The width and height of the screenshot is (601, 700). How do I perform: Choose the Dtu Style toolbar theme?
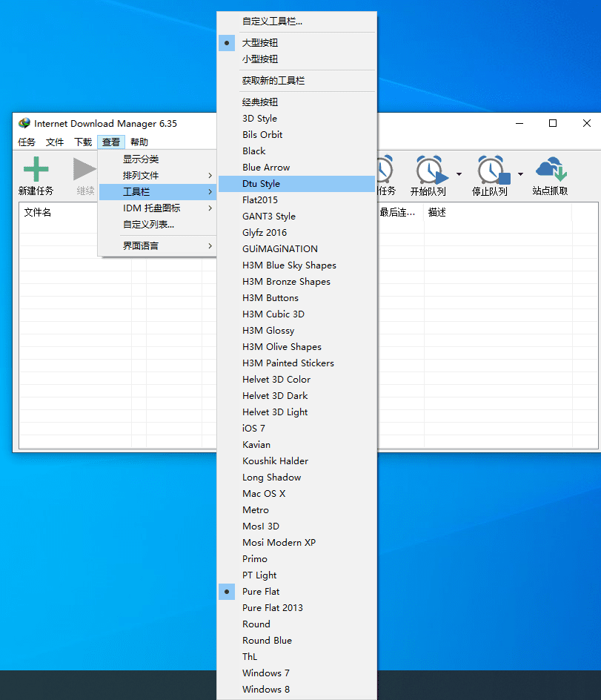[296, 183]
